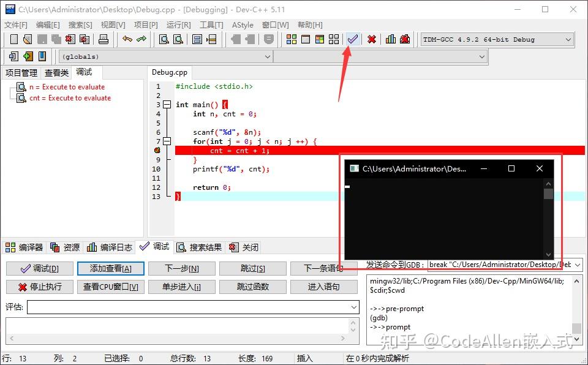Open the 工具[T] menu
Screen dimensions: 588x365
click(x=211, y=24)
